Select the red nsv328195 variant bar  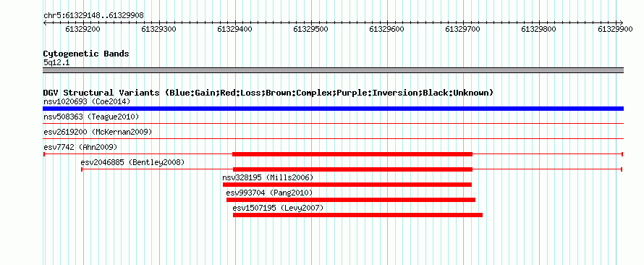347,185
